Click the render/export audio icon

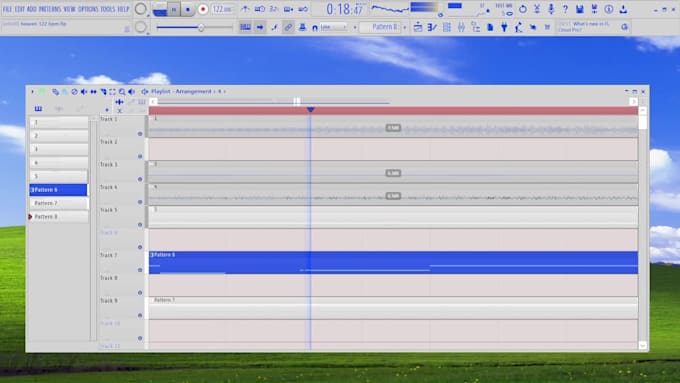coord(594,9)
